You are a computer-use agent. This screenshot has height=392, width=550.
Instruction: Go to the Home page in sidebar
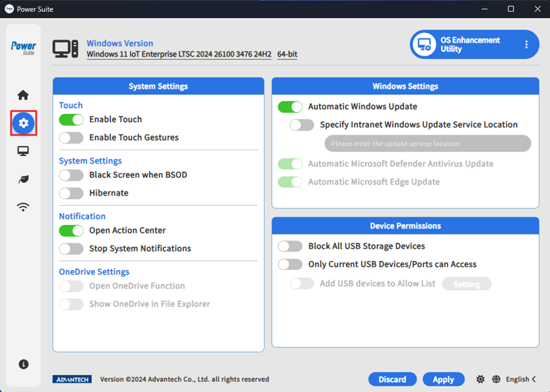(x=23, y=95)
